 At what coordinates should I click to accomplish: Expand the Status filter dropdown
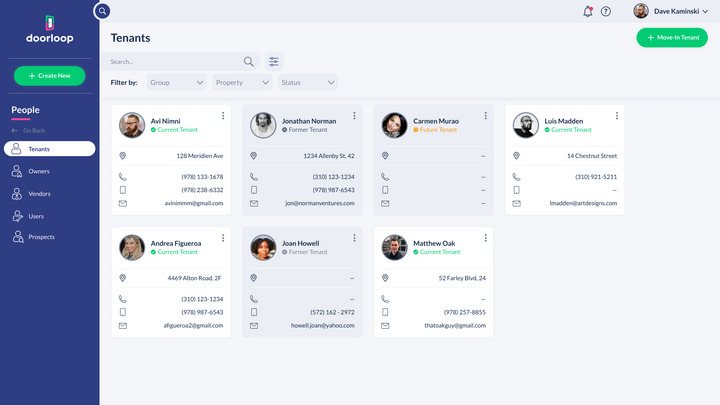pos(307,82)
